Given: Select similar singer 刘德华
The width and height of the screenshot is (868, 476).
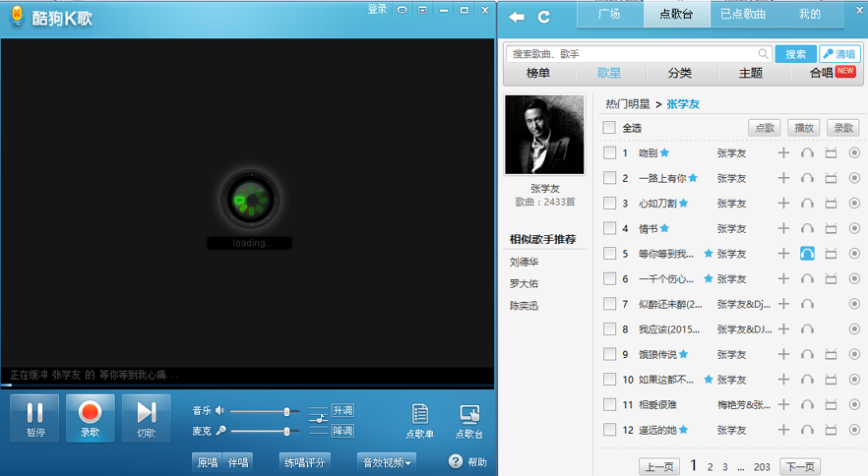Looking at the screenshot, I should [x=524, y=263].
